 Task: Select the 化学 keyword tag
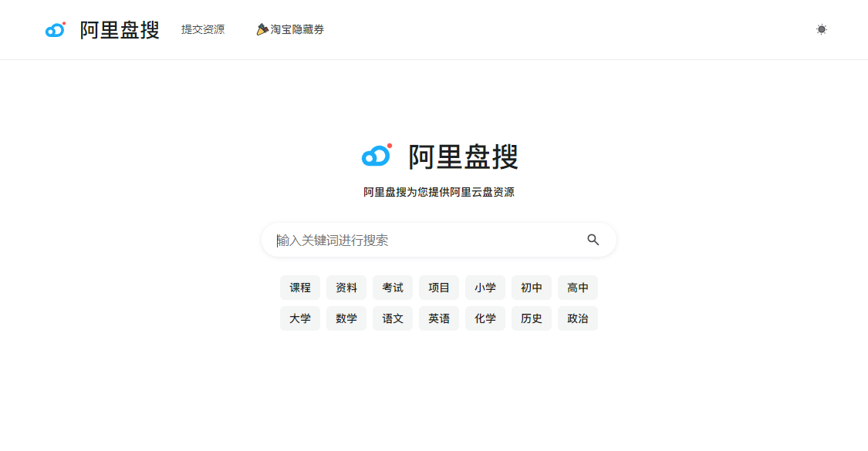485,318
